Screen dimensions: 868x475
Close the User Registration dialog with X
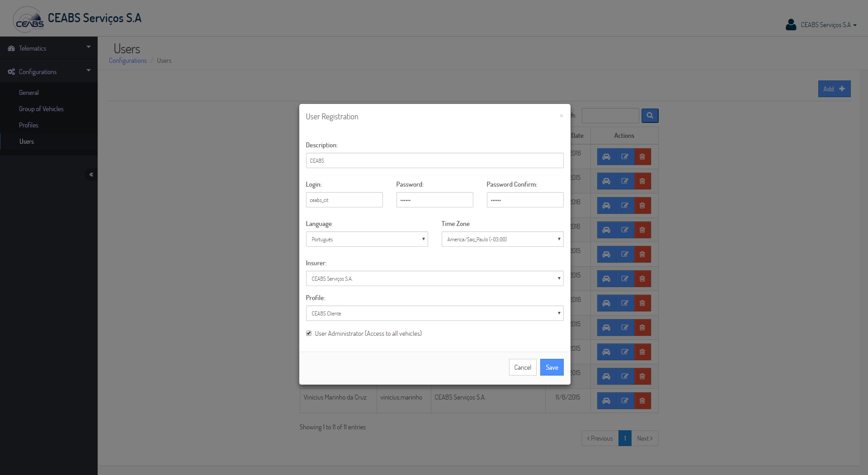[561, 116]
